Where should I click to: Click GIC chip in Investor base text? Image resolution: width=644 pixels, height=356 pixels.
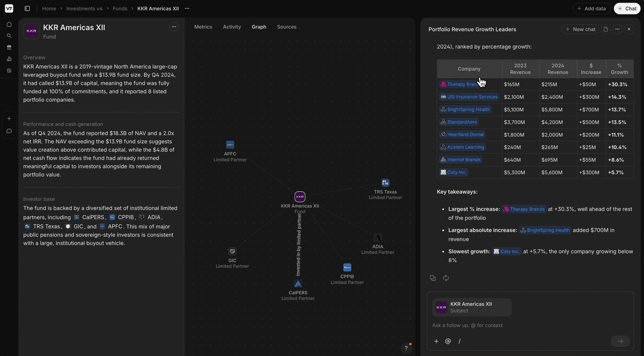[x=74, y=226]
